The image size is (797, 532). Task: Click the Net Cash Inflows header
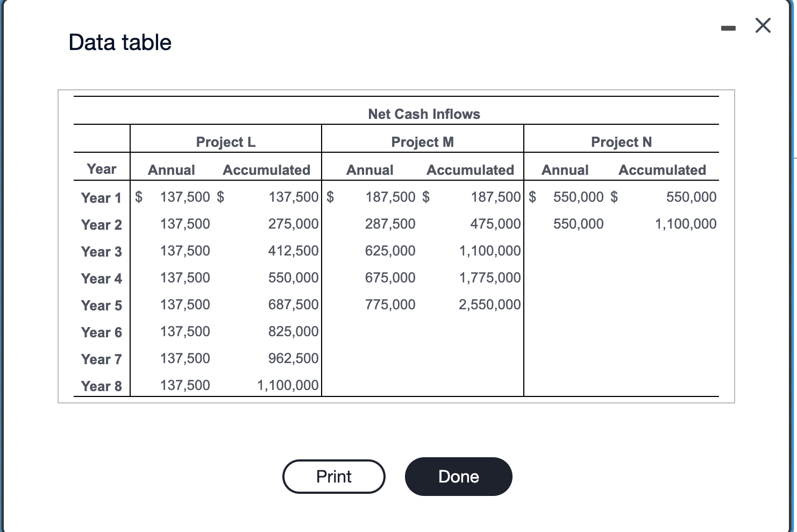[424, 114]
